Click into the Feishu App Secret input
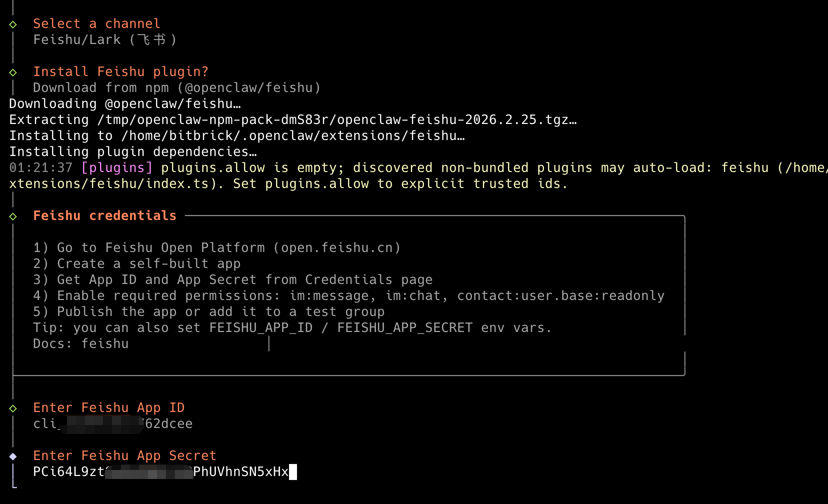 coord(161,472)
